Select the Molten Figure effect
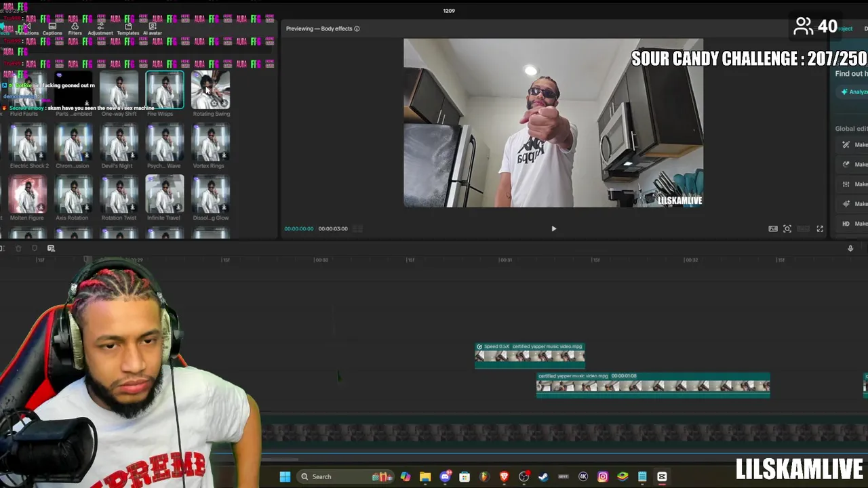The height and width of the screenshot is (488, 868). tap(28, 194)
